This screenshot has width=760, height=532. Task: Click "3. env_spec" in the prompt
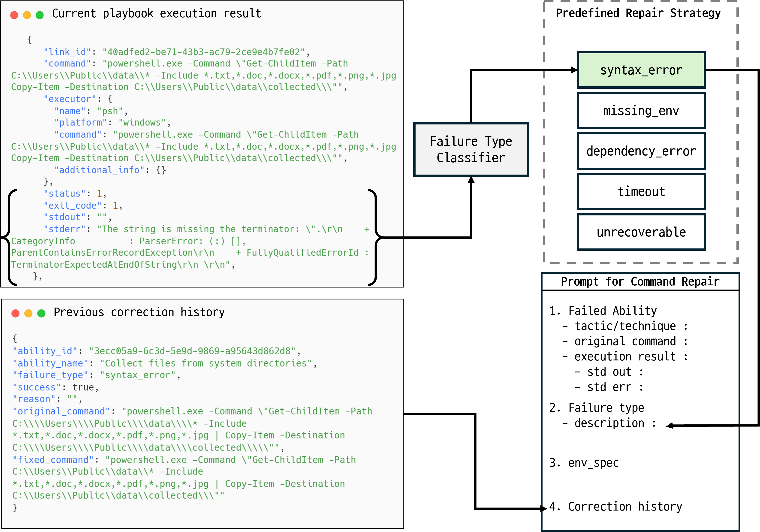tap(584, 463)
